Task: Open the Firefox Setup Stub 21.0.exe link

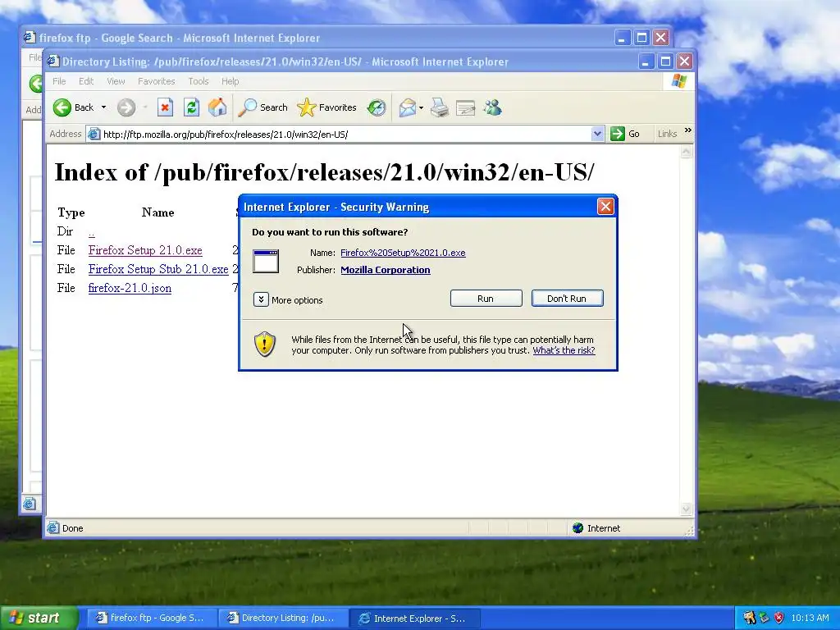Action: click(158, 269)
